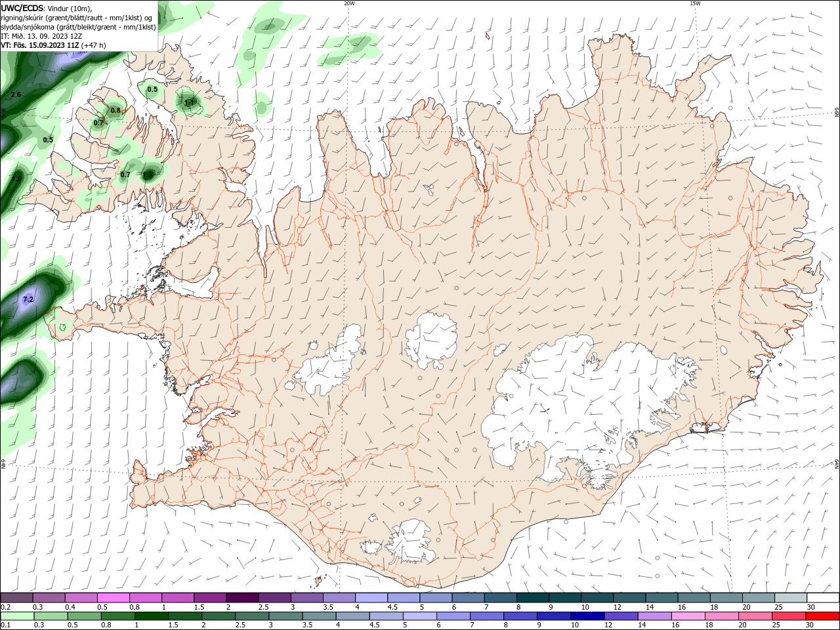This screenshot has height=630, width=840.
Task: Click the VT: Fös. 15.09.2023 11Z valid time
Action: [39, 45]
